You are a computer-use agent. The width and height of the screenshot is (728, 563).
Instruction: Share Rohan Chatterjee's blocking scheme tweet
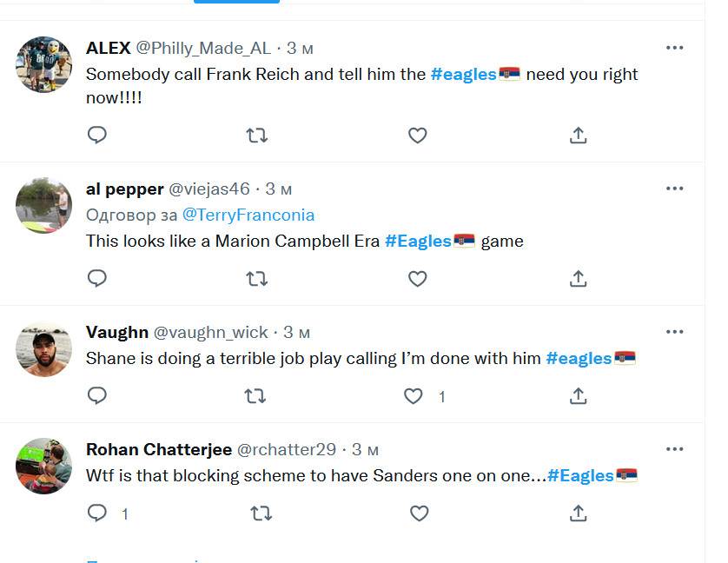coord(579,513)
